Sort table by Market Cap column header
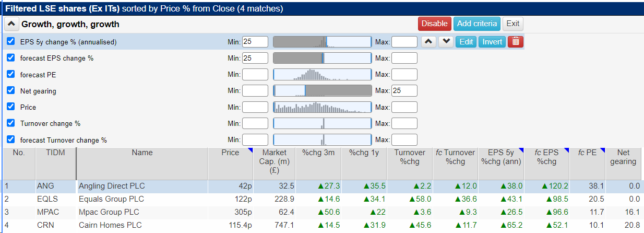 click(x=275, y=161)
